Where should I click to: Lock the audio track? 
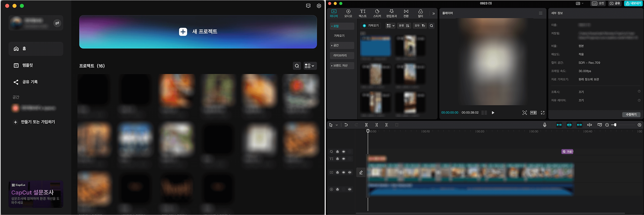(337, 189)
